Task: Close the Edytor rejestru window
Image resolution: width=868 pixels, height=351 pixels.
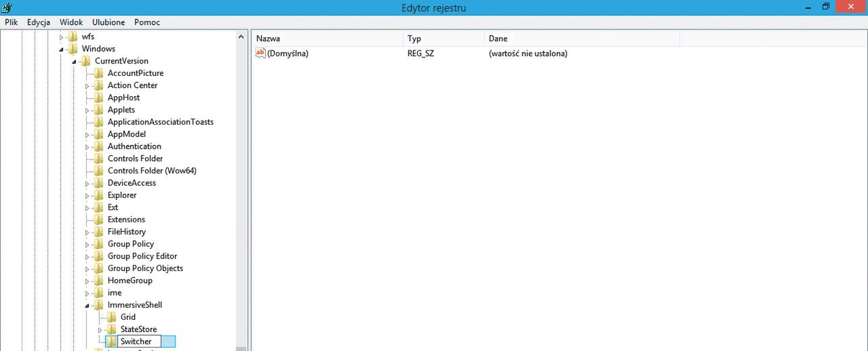Action: click(850, 7)
